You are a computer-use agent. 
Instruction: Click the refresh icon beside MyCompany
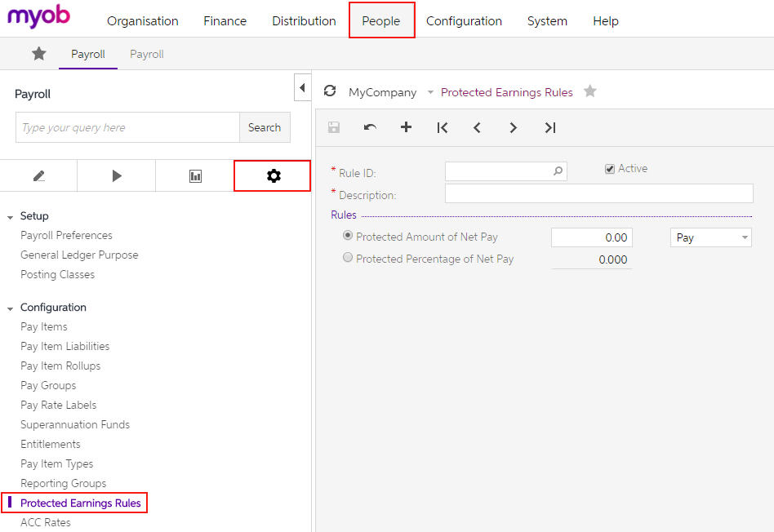pos(330,91)
